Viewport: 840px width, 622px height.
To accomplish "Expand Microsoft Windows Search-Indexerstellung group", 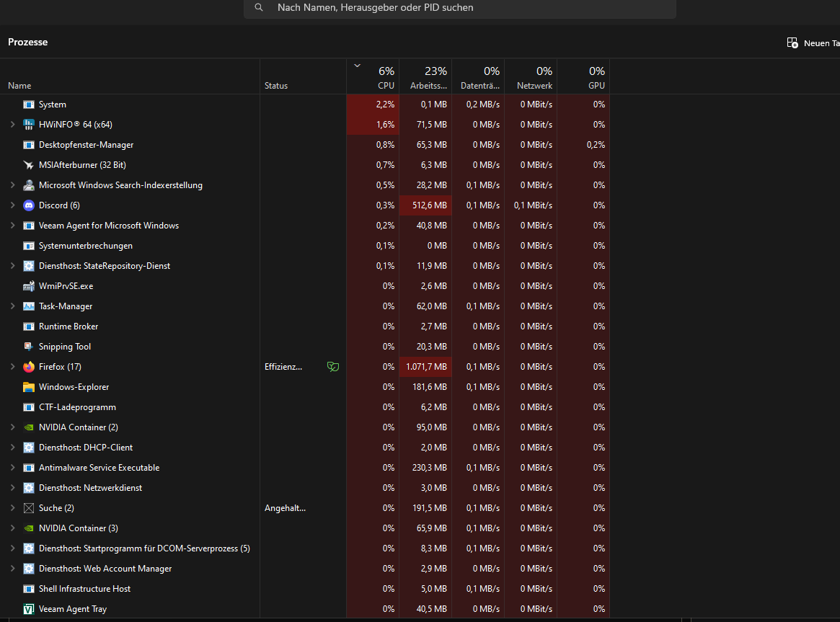I will (x=12, y=185).
